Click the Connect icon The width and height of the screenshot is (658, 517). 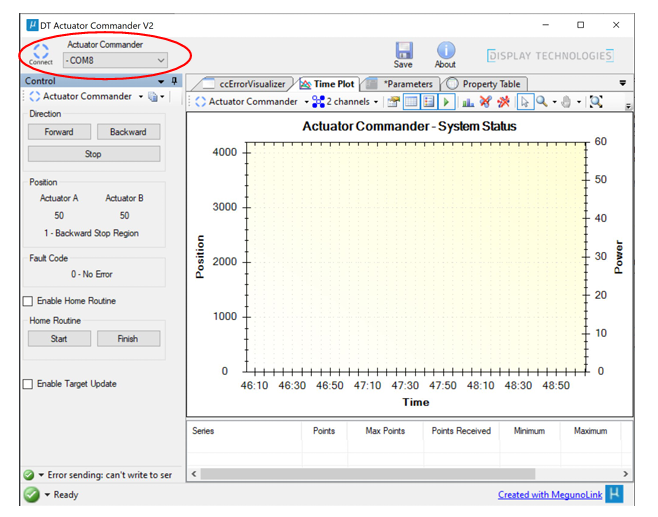click(x=40, y=52)
